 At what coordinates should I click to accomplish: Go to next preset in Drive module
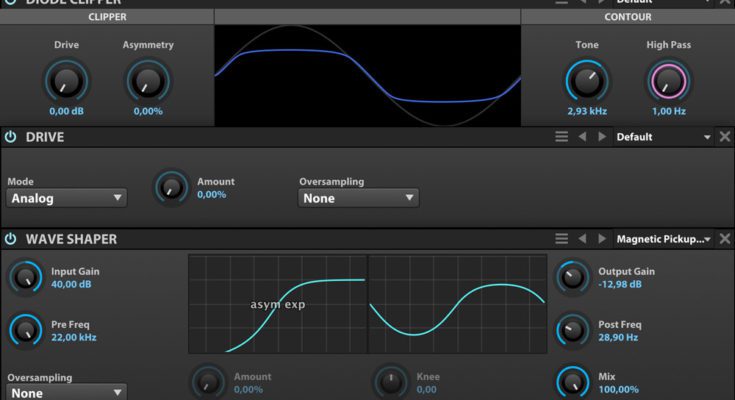click(601, 137)
